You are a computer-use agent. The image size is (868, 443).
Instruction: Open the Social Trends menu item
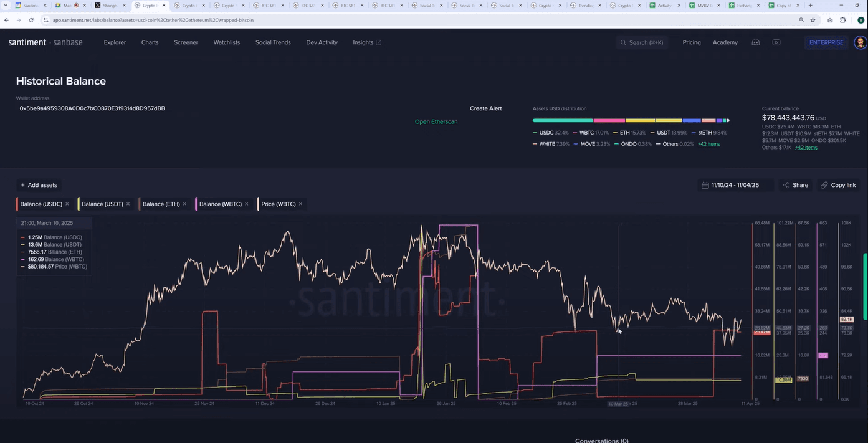pyautogui.click(x=273, y=42)
